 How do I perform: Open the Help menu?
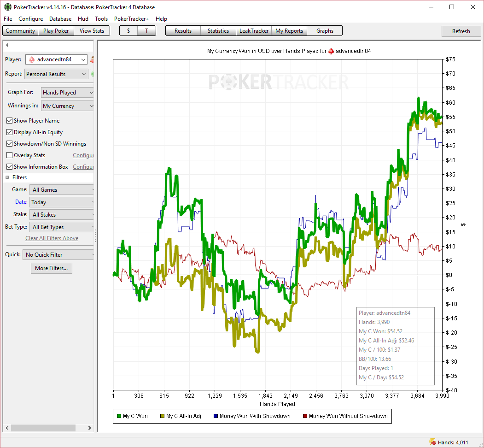(161, 19)
